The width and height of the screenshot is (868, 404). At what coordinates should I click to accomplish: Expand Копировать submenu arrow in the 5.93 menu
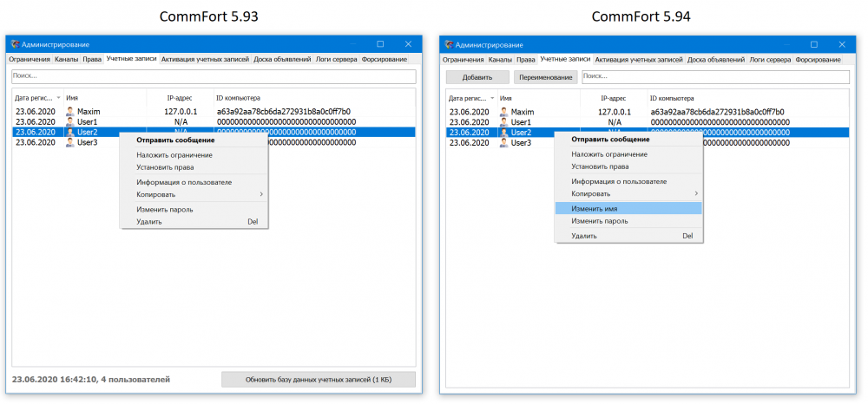click(x=261, y=194)
